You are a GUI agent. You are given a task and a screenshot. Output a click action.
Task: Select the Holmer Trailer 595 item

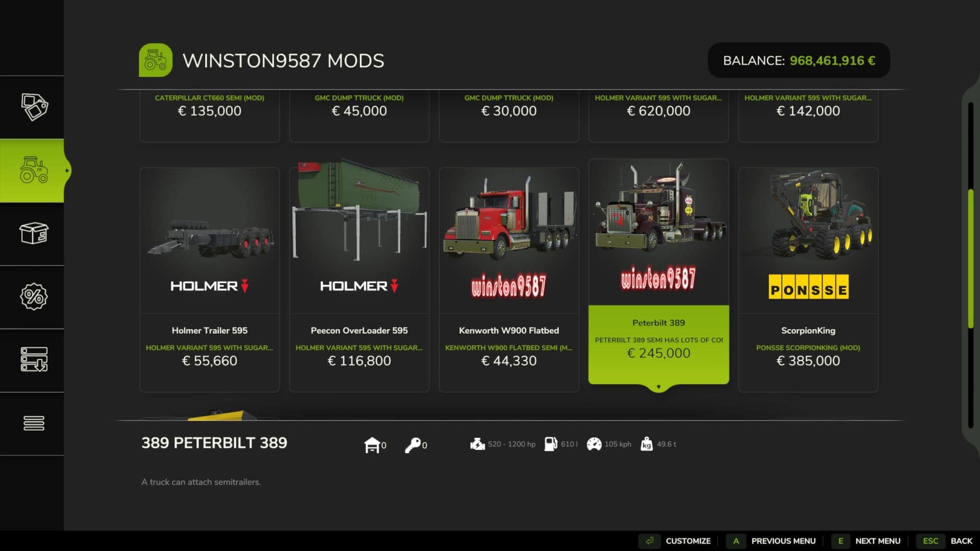(x=210, y=280)
